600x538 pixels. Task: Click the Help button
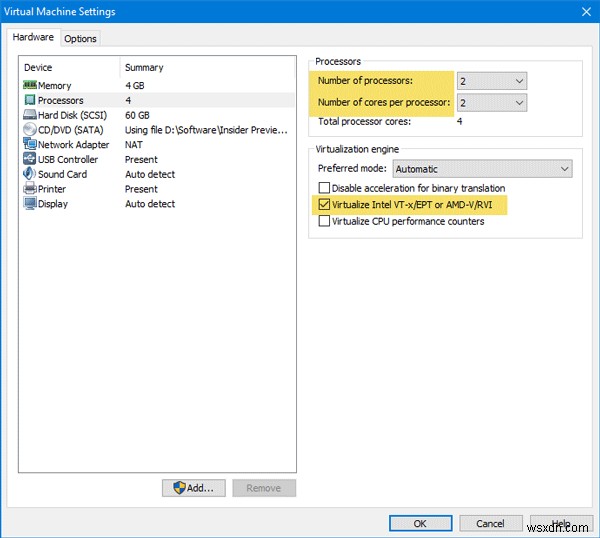click(561, 523)
